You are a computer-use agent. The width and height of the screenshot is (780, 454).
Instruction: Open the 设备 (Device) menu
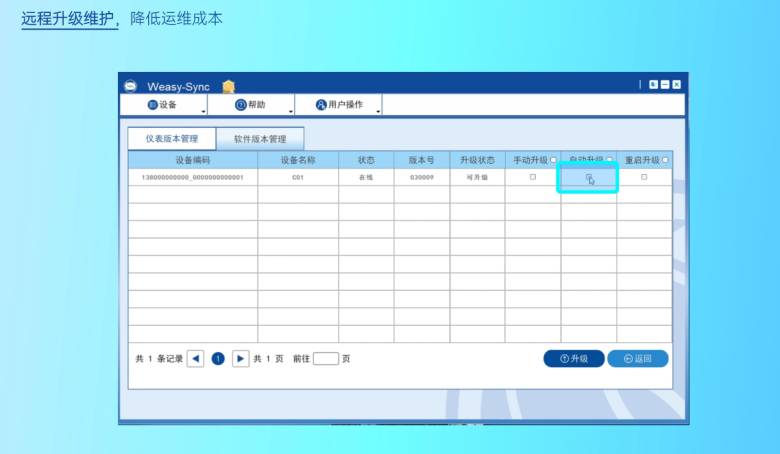click(162, 105)
